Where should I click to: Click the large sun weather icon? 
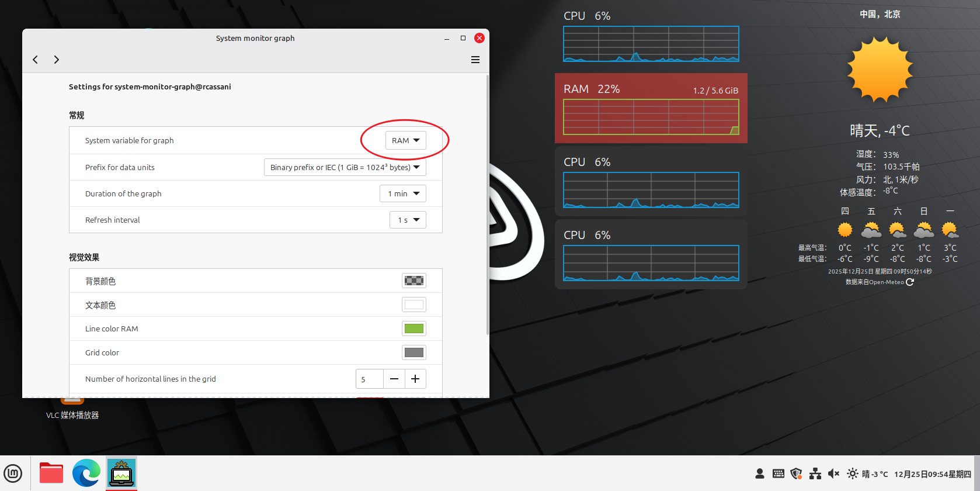pos(880,70)
